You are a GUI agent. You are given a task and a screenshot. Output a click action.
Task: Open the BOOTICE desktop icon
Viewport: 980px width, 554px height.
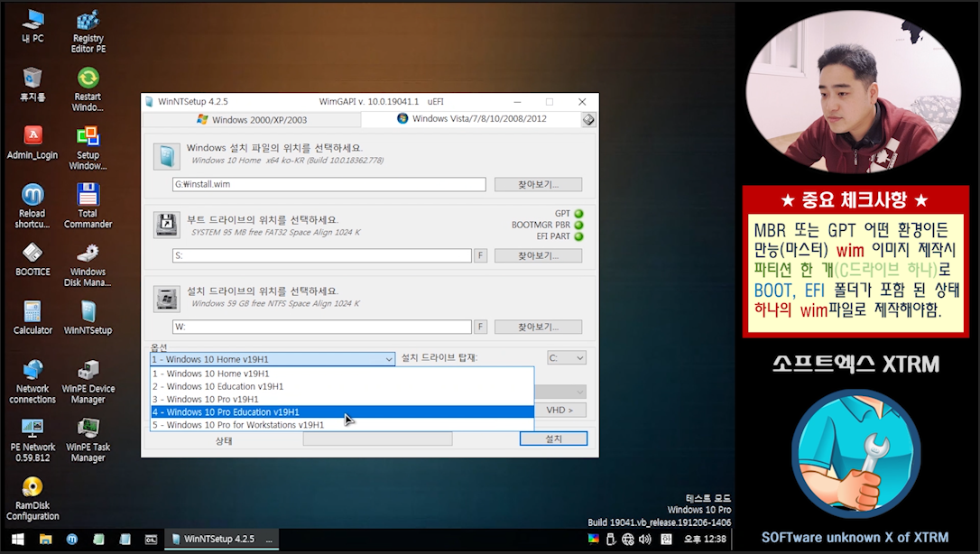click(x=32, y=260)
